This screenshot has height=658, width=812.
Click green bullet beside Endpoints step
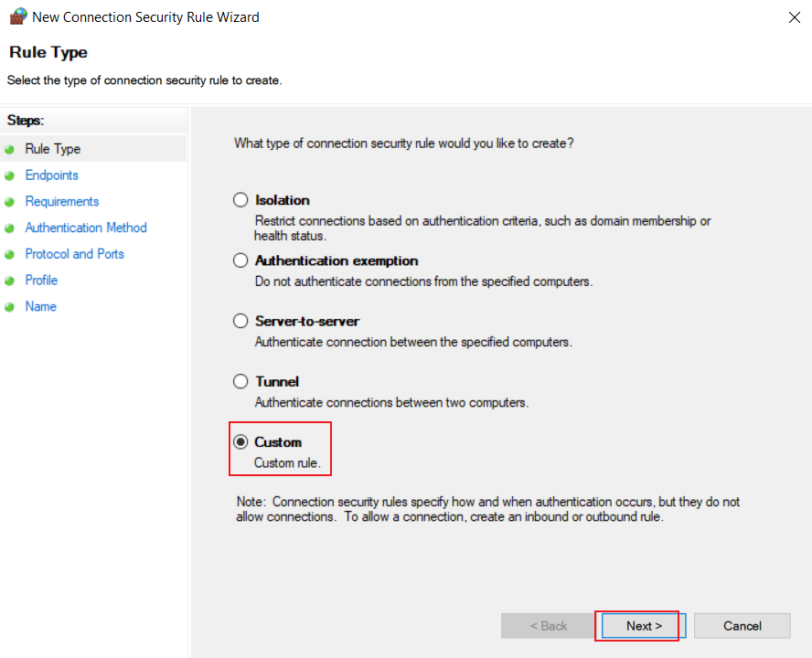pos(9,176)
